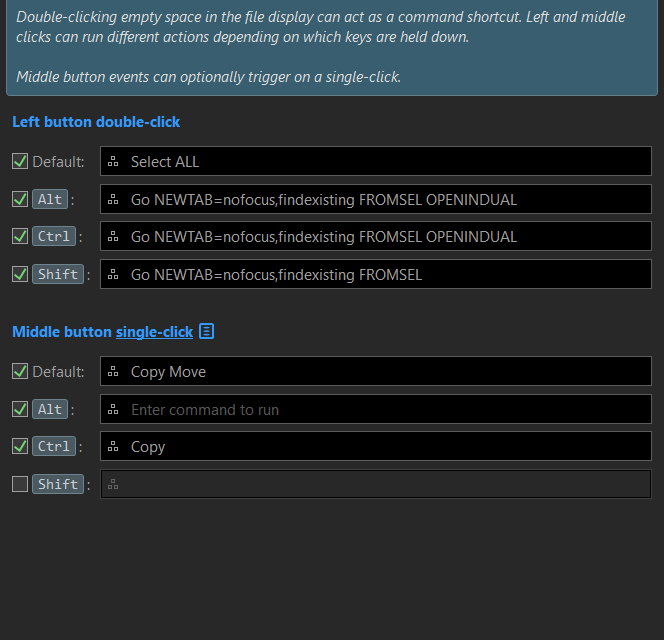This screenshot has width=664, height=640.
Task: Click command icon in left-button Alt field
Action: [x=114, y=200]
